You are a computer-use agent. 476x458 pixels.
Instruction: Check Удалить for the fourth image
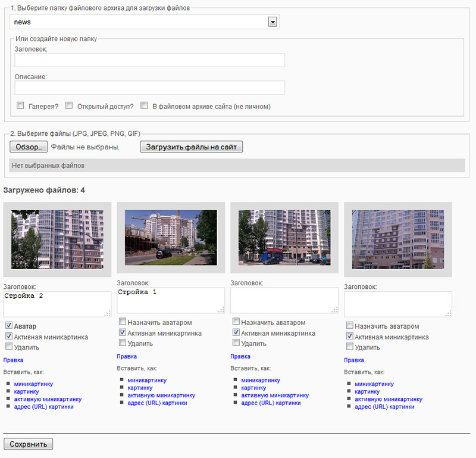(x=350, y=347)
